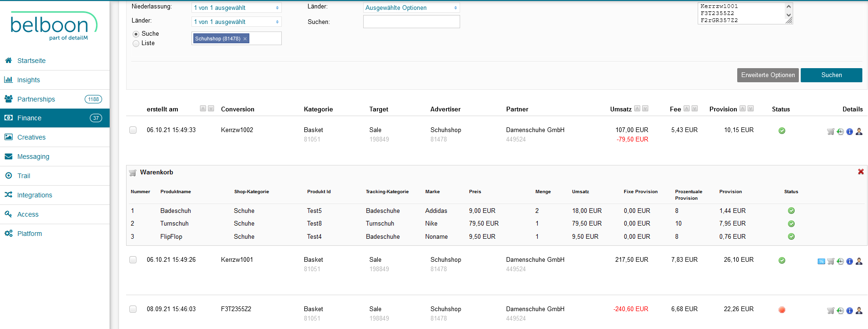The width and height of the screenshot is (868, 329).
Task: Open history clock icon for Kerrzw1001 row
Action: tap(840, 261)
